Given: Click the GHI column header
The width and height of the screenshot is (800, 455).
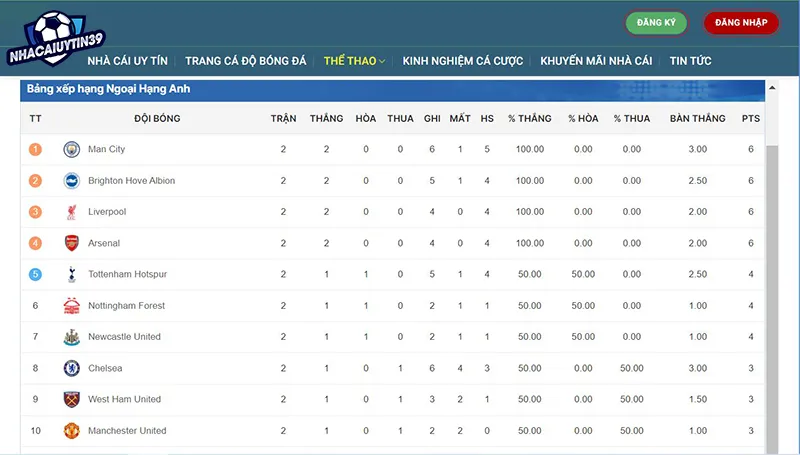Looking at the screenshot, I should click(432, 118).
